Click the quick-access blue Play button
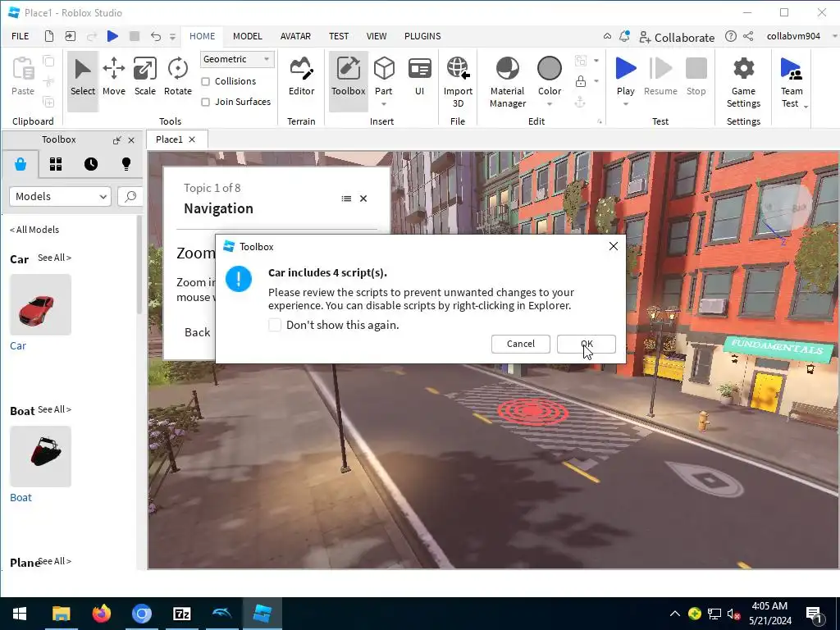The width and height of the screenshot is (840, 630). [112, 36]
